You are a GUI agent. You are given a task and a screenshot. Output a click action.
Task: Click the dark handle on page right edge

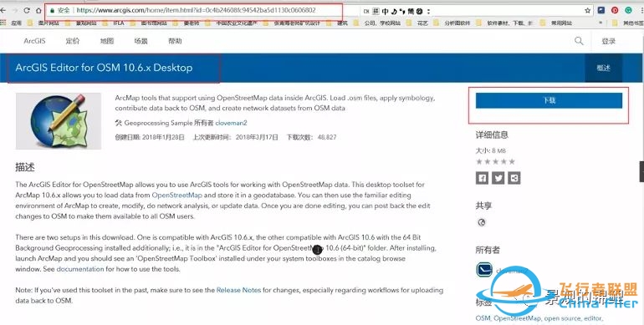641,171
